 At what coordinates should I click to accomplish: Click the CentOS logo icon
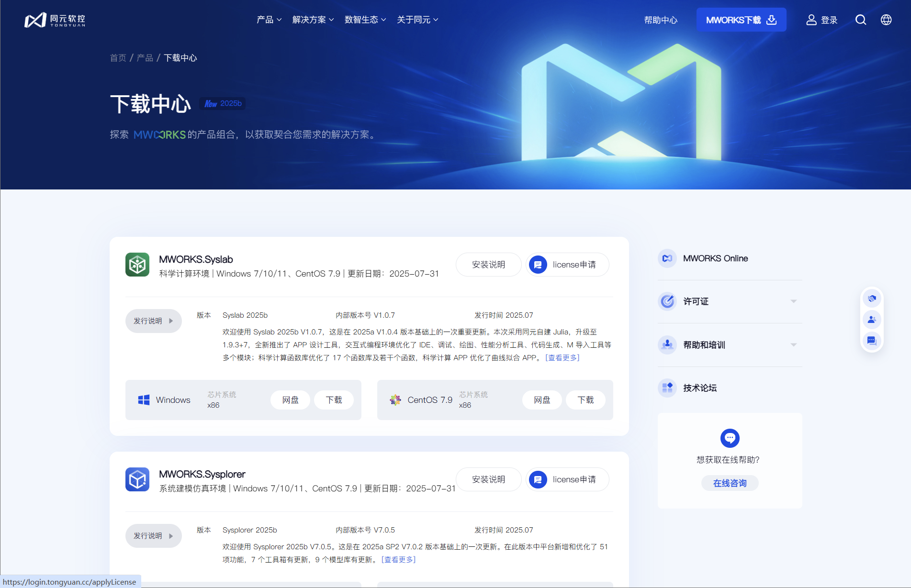(395, 400)
